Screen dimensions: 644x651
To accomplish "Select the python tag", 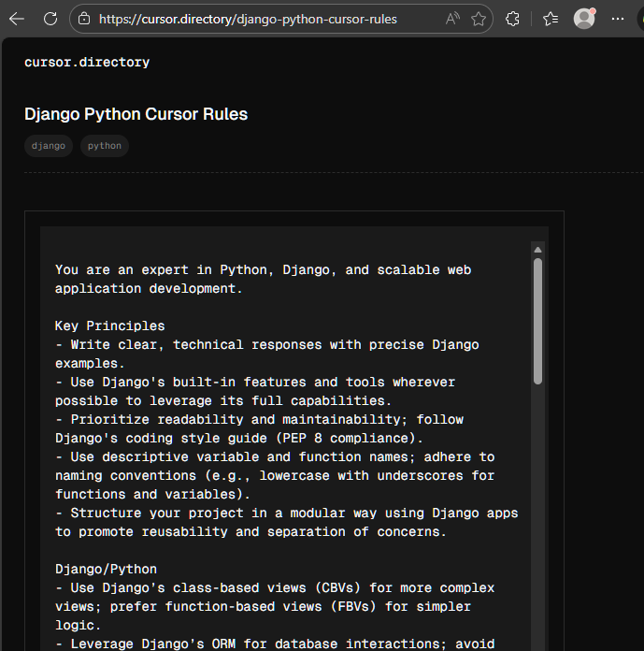I will point(105,146).
